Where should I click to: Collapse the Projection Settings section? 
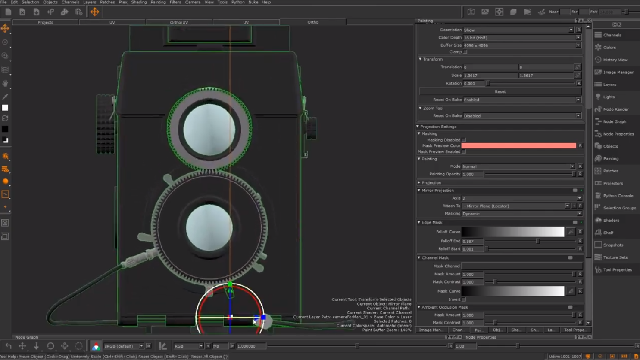(x=418, y=127)
